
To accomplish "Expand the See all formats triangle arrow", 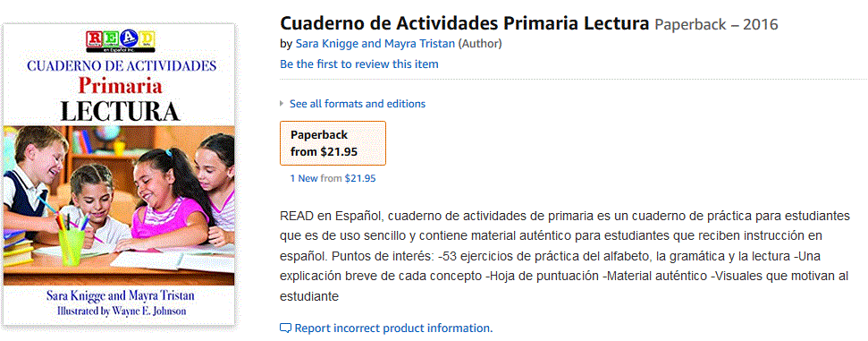I will pyautogui.click(x=282, y=104).
